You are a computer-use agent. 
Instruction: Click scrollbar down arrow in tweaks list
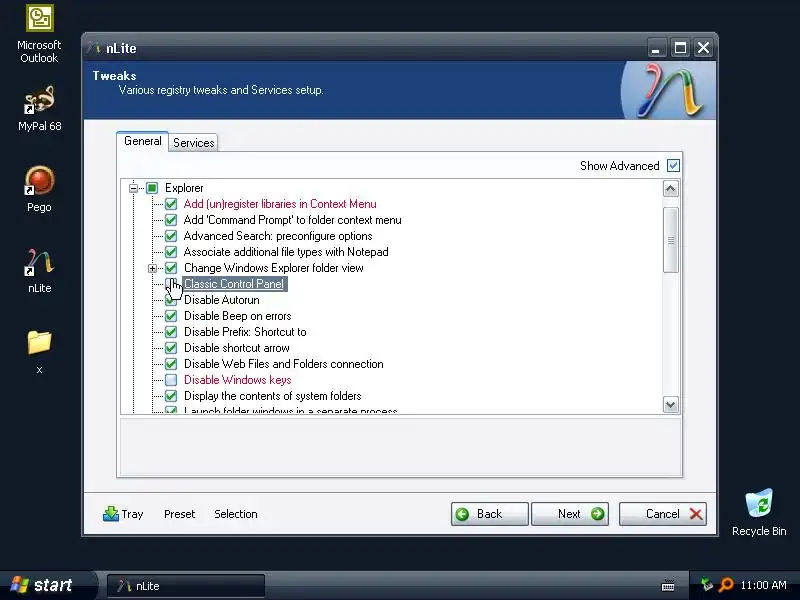670,405
